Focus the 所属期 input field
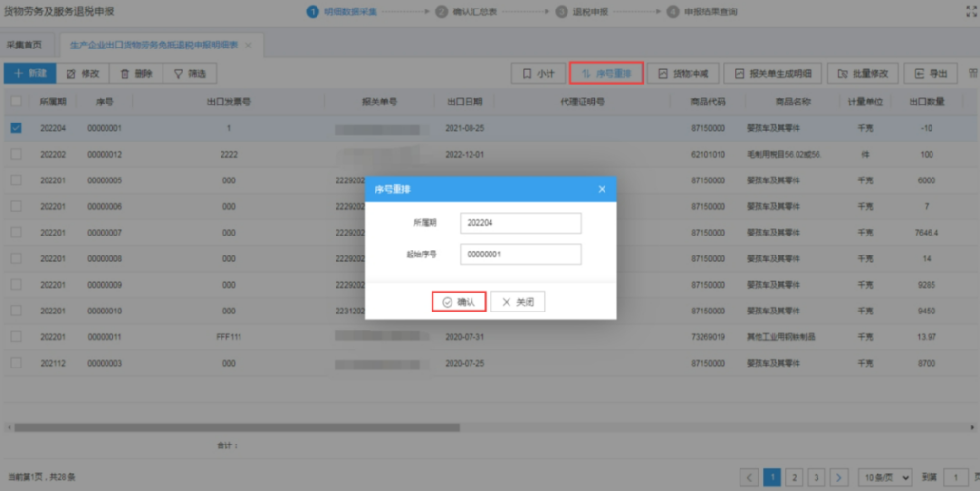This screenshot has width=980, height=491. (x=521, y=222)
